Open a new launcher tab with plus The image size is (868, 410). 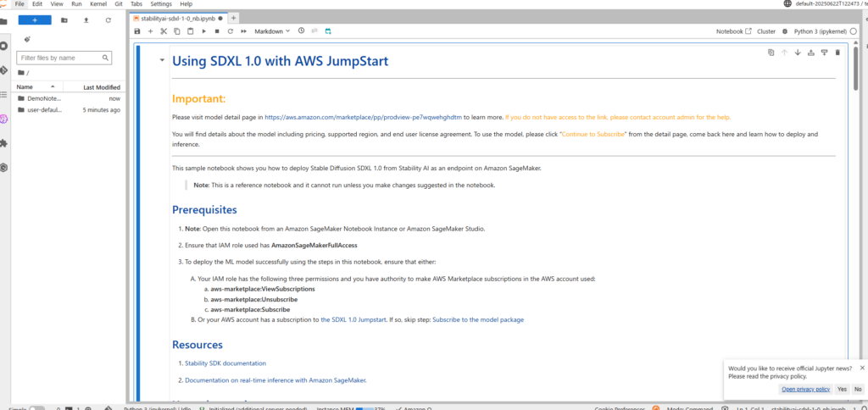point(234,19)
